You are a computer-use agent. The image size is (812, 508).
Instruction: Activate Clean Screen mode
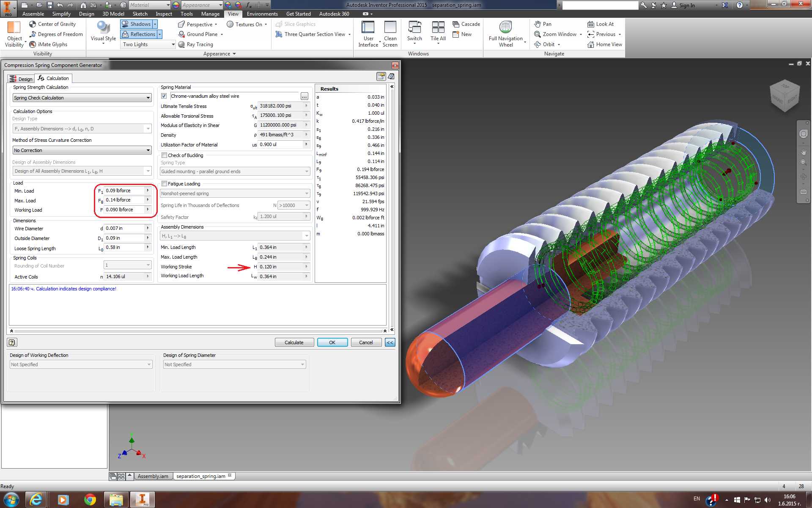click(390, 34)
